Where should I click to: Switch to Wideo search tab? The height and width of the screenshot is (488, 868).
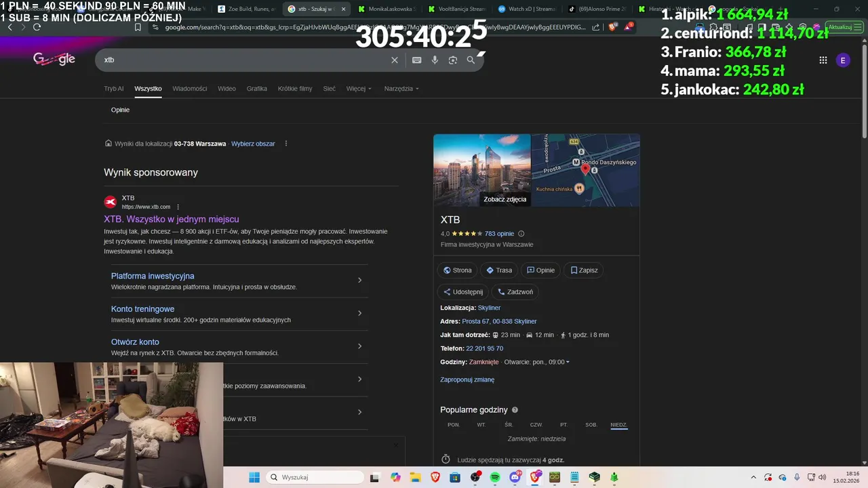(x=226, y=89)
